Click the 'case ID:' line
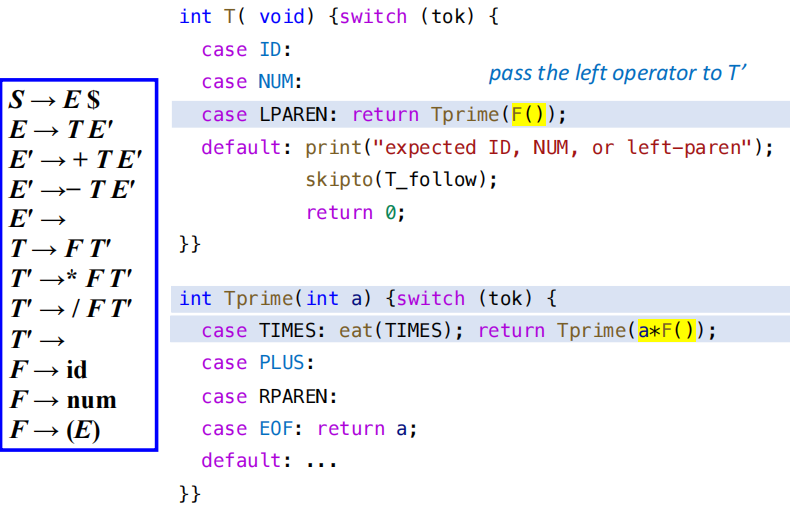The image size is (790, 511). (x=245, y=49)
